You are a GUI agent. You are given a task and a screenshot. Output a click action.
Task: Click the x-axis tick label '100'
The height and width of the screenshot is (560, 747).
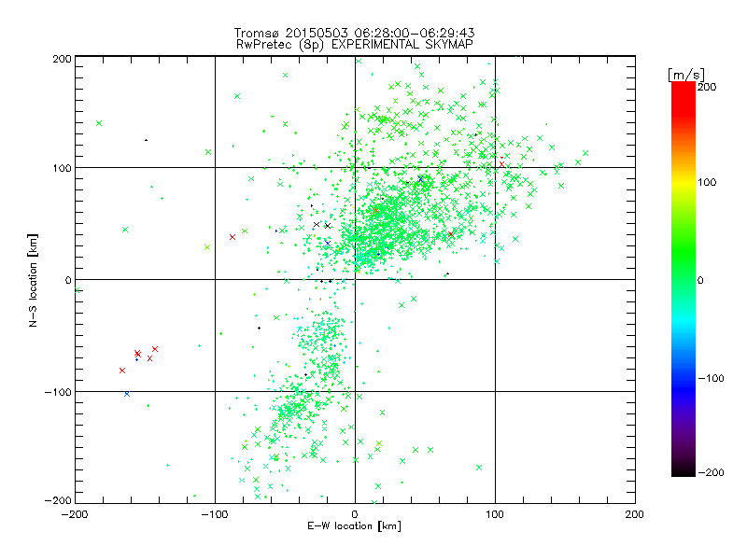point(495,514)
